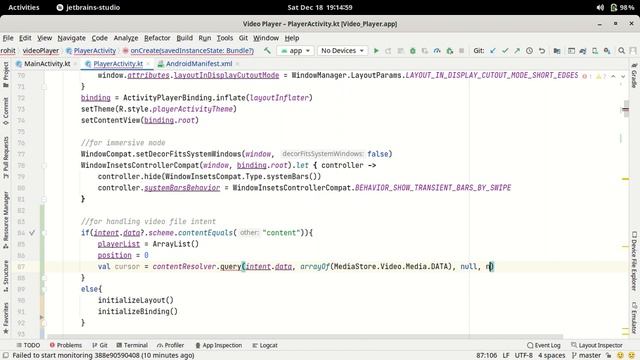Open the Profile app icon in toolbar

[x=437, y=51]
